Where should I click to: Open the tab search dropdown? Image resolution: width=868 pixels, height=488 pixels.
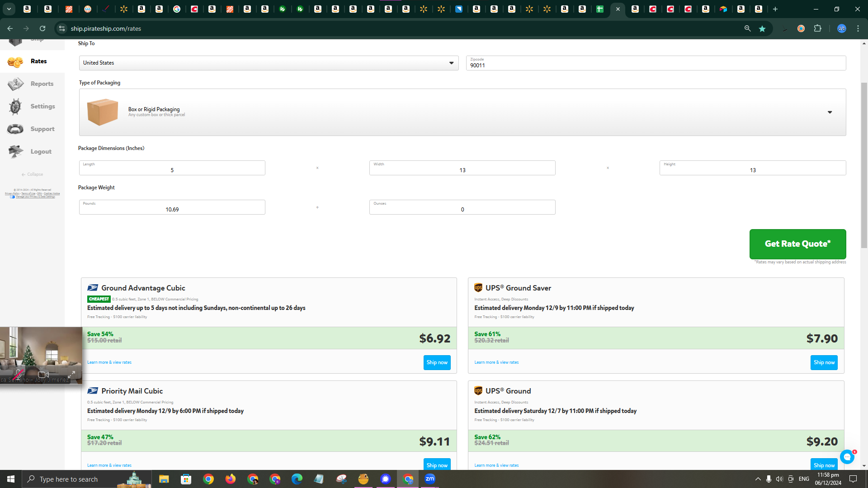click(x=9, y=9)
